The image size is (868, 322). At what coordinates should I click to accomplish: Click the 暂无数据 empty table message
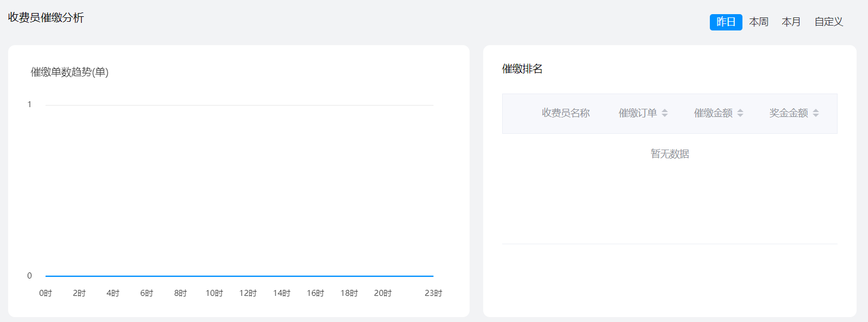click(x=670, y=154)
